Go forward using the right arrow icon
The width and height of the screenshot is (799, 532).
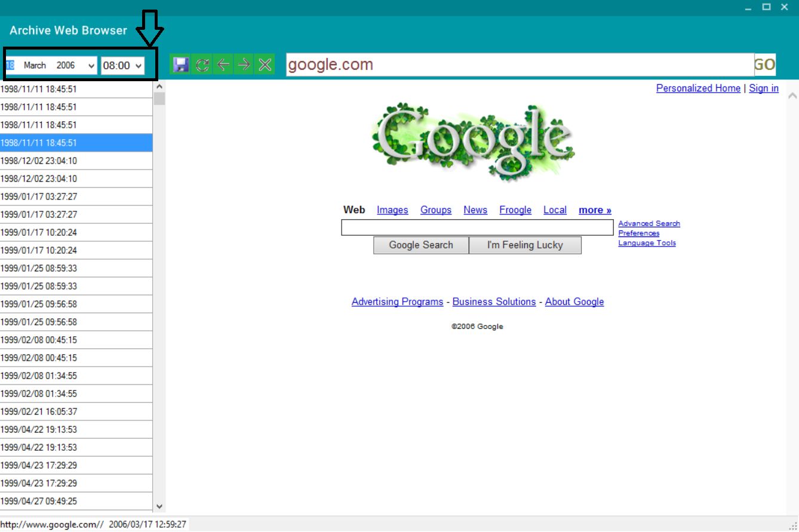click(x=244, y=64)
